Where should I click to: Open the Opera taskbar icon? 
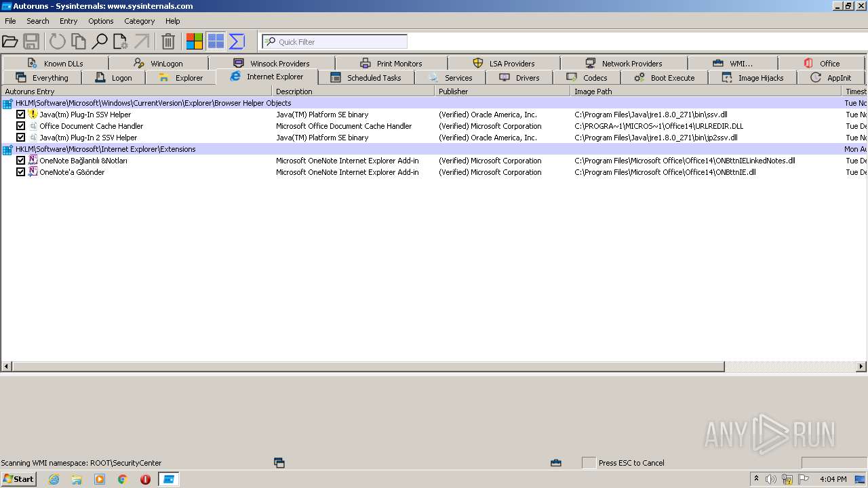[145, 479]
